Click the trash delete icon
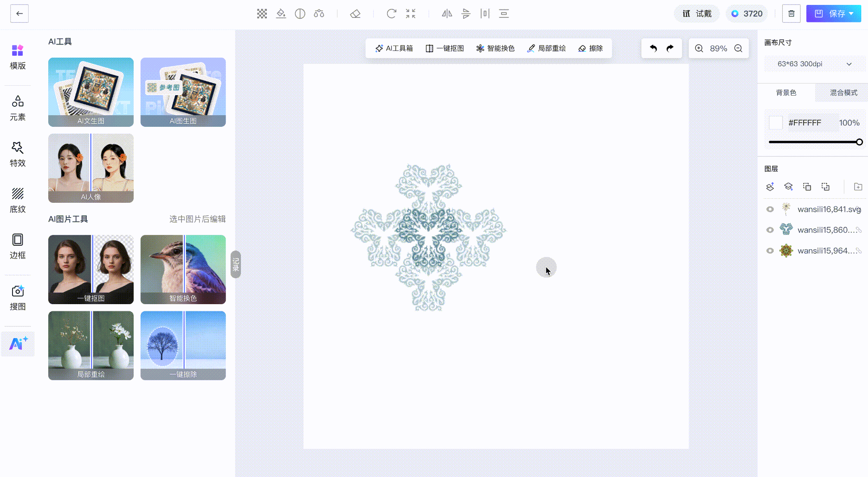 [x=791, y=14]
